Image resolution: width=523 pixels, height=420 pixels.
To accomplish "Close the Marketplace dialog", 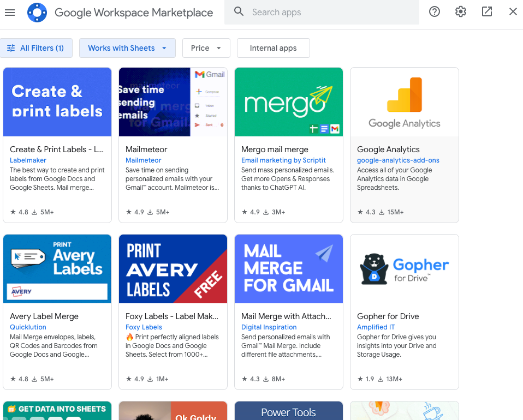I will (x=513, y=11).
